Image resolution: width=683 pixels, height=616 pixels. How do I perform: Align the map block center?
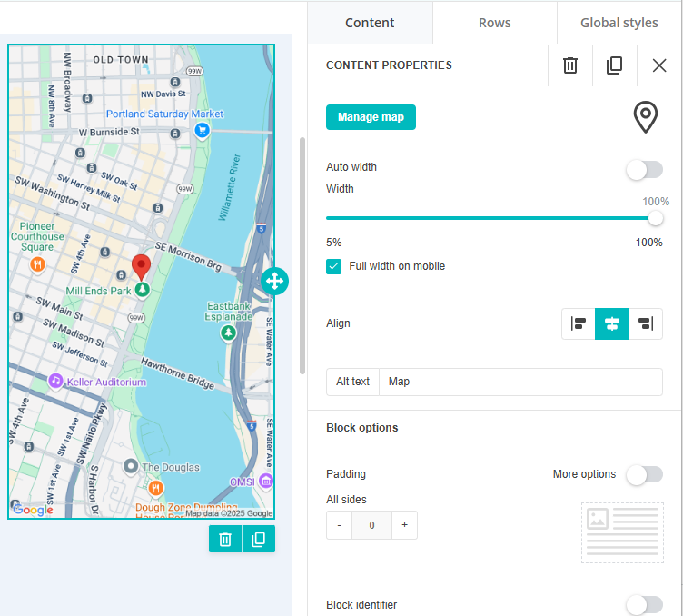(x=611, y=323)
